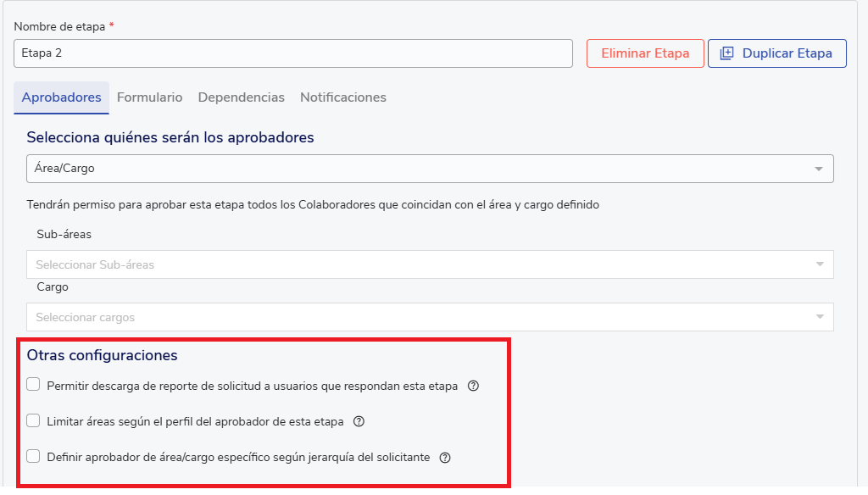Image resolution: width=868 pixels, height=495 pixels.
Task: Click caret arrow in Cargo field
Action: pos(819,317)
